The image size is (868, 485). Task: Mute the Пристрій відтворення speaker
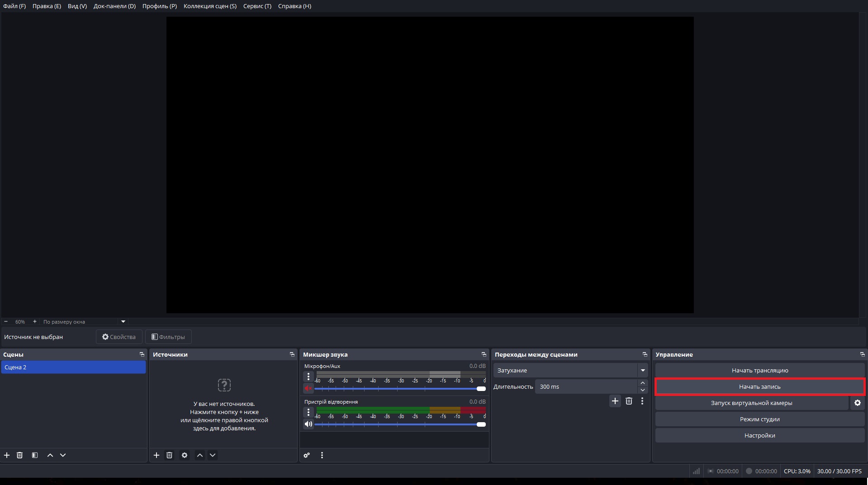click(x=308, y=424)
